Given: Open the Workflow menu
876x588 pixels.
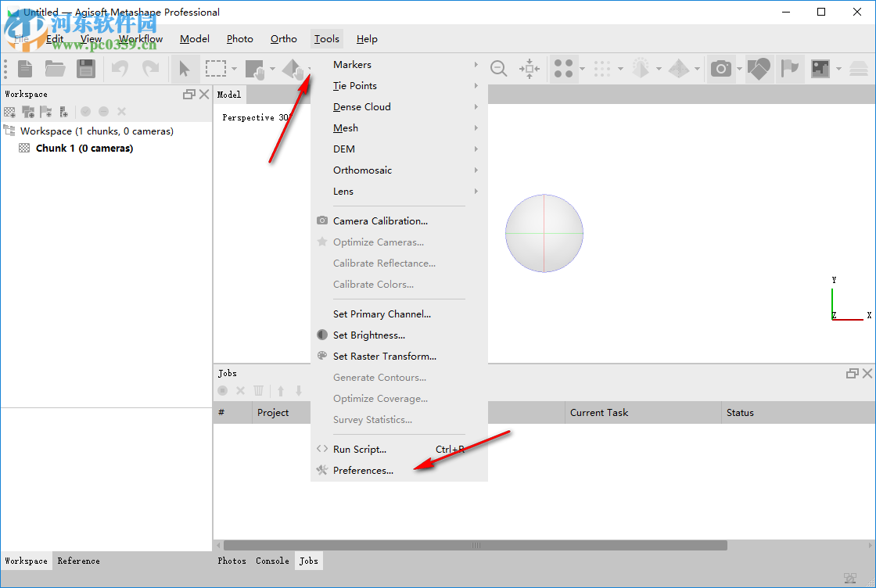Looking at the screenshot, I should tap(140, 38).
